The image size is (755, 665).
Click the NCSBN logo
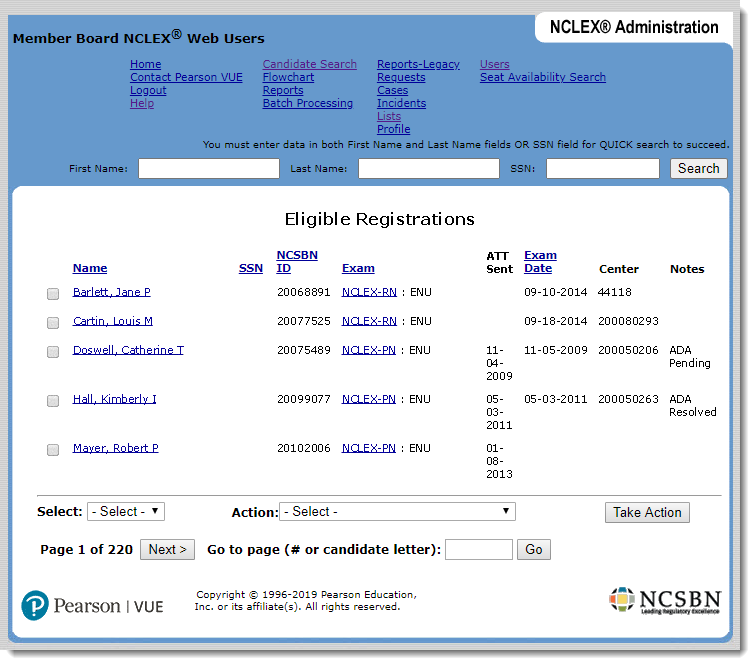(665, 601)
